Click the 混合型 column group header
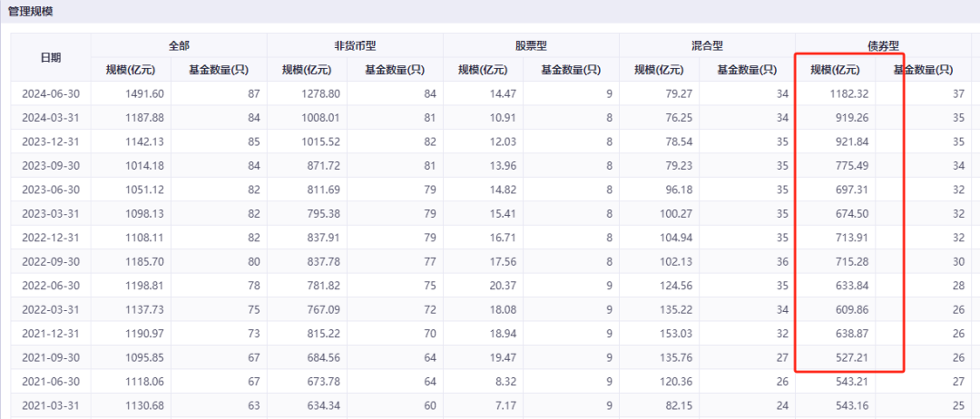 tap(707, 45)
